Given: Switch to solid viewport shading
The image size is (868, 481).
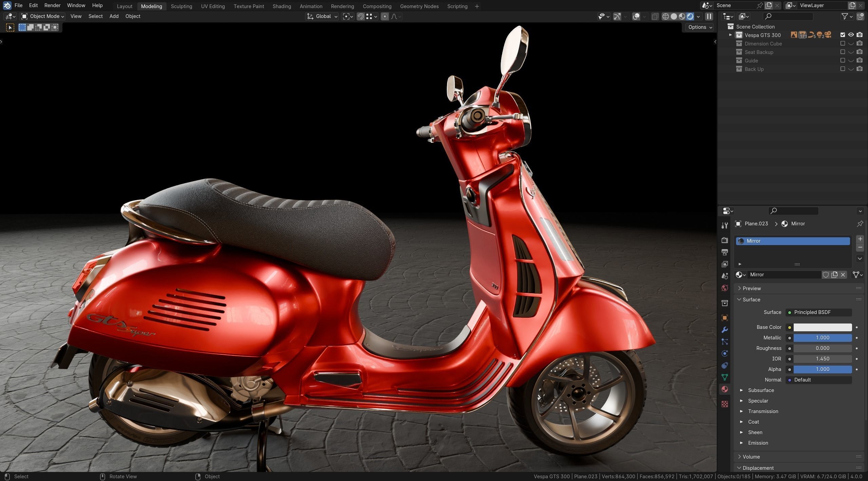Looking at the screenshot, I should pyautogui.click(x=674, y=16).
